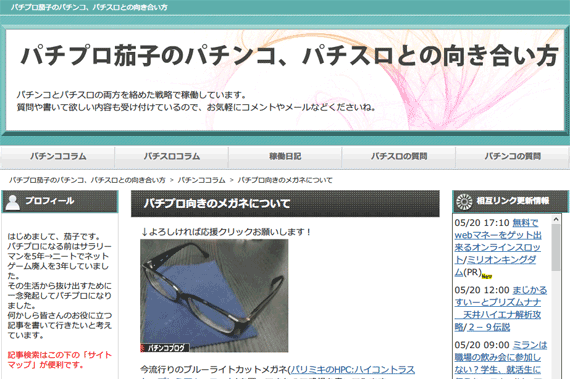Image resolution: width=570 pixels, height=379 pixels.
Task: Click the gear icon beside 相互リンク更新情報
Action: (x=464, y=202)
